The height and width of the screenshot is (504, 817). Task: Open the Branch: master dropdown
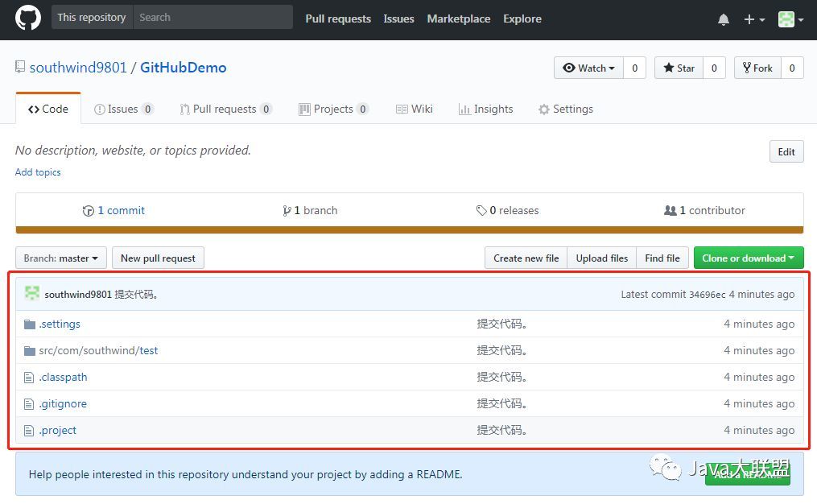tap(61, 258)
